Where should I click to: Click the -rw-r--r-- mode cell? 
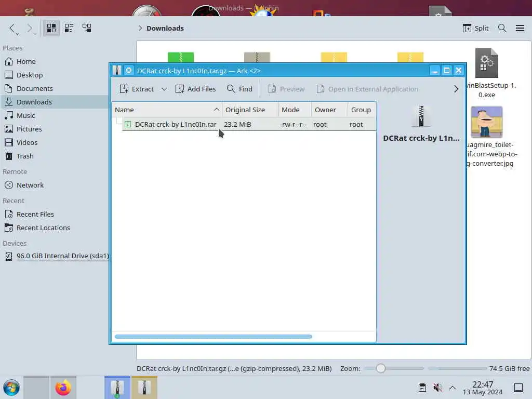tap(293, 125)
